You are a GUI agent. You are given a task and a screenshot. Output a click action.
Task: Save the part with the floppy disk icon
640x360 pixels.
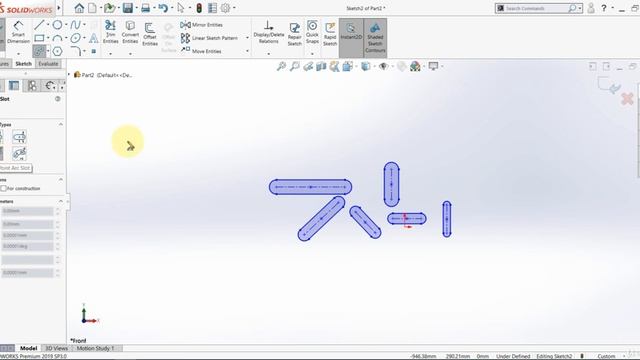click(x=128, y=8)
